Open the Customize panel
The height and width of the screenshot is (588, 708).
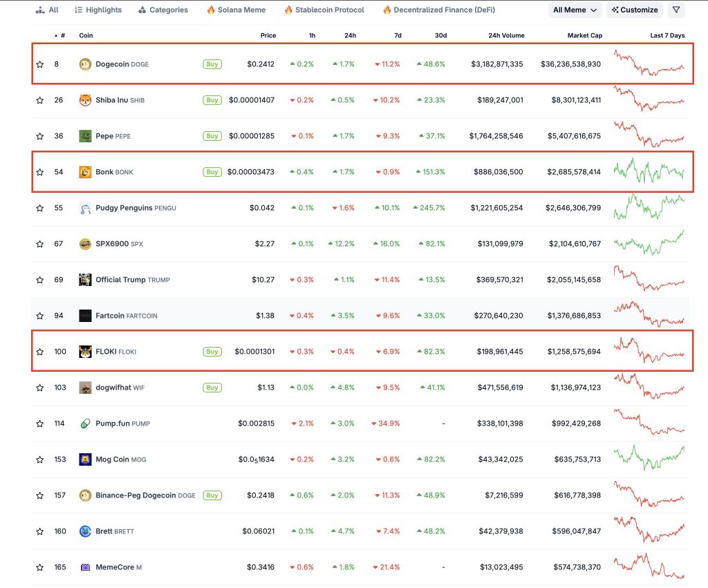[633, 10]
